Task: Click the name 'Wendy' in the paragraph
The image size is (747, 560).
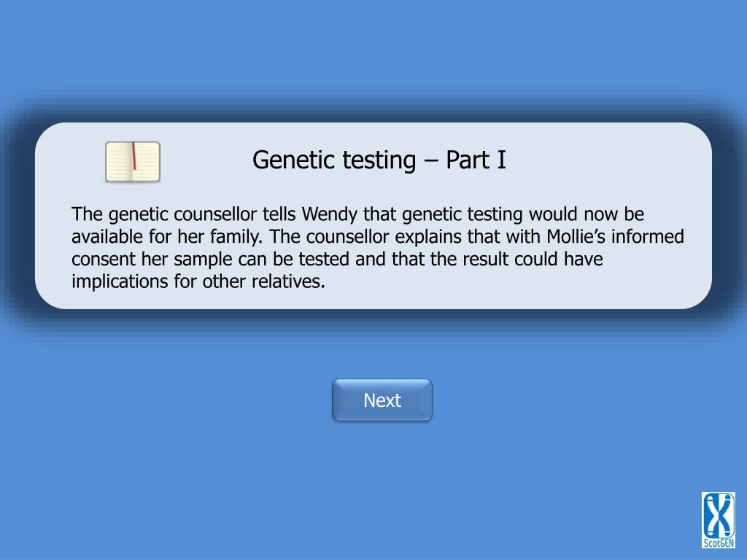Action: coord(330,214)
